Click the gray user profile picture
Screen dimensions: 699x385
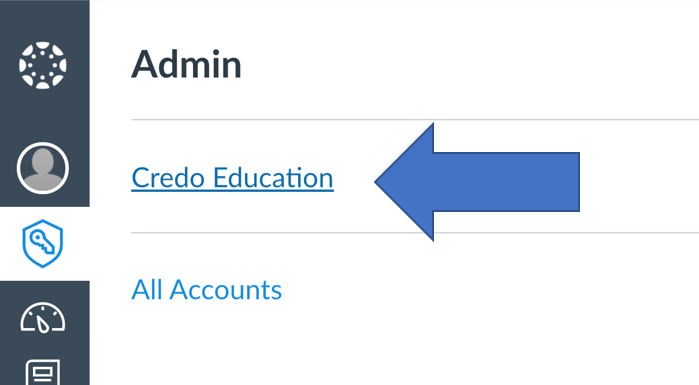(43, 168)
